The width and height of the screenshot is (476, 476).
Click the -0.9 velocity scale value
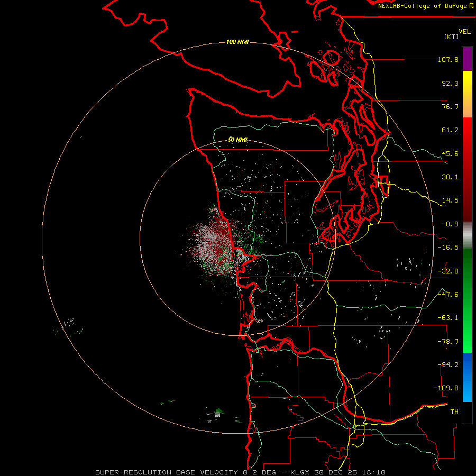pyautogui.click(x=450, y=224)
